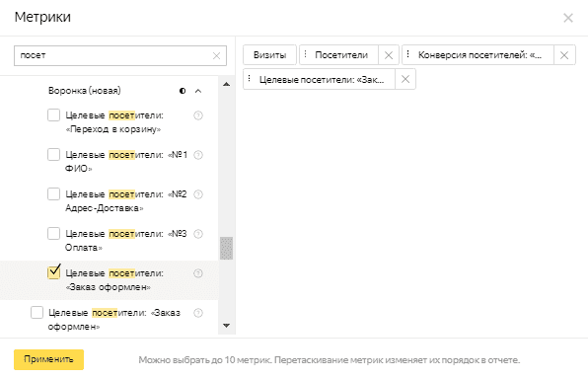Screen dimensions: 588x379
Task: Click the scrollbar down arrow
Action: 227,326
